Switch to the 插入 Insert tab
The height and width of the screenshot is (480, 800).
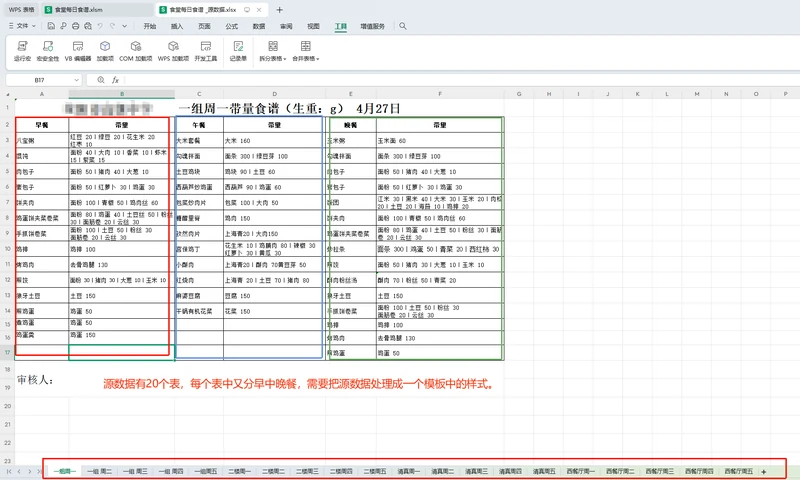(177, 26)
